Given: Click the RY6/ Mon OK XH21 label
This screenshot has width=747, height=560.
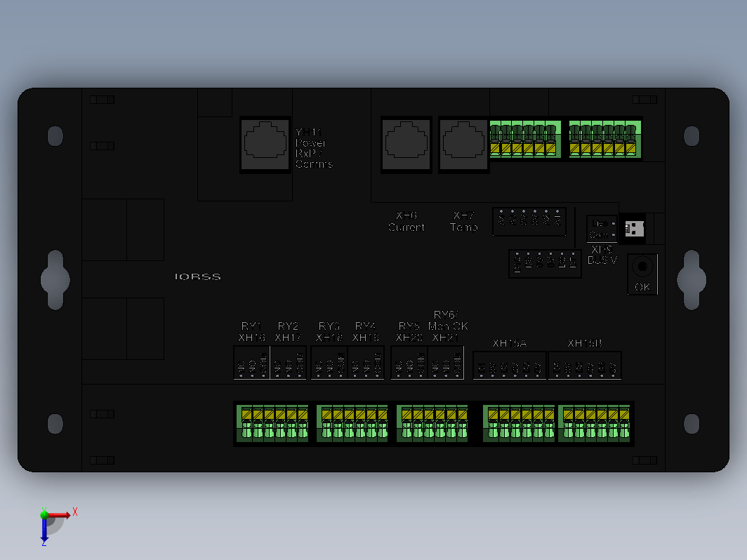Looking at the screenshot, I should 448,326.
